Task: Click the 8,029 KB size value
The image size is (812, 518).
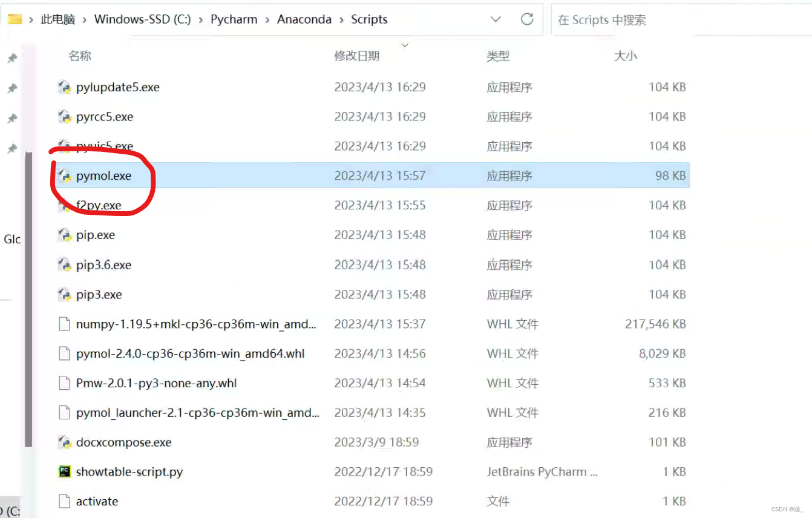Action: [x=663, y=354]
